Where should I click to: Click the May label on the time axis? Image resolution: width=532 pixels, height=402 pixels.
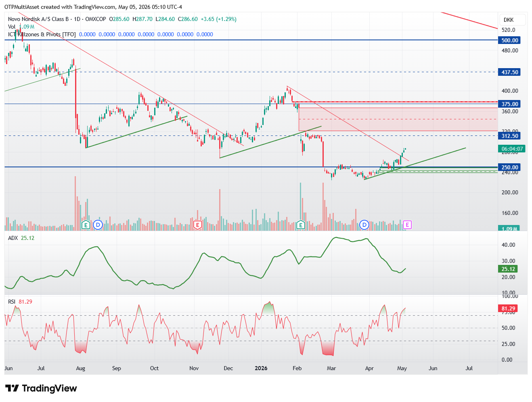click(x=402, y=368)
